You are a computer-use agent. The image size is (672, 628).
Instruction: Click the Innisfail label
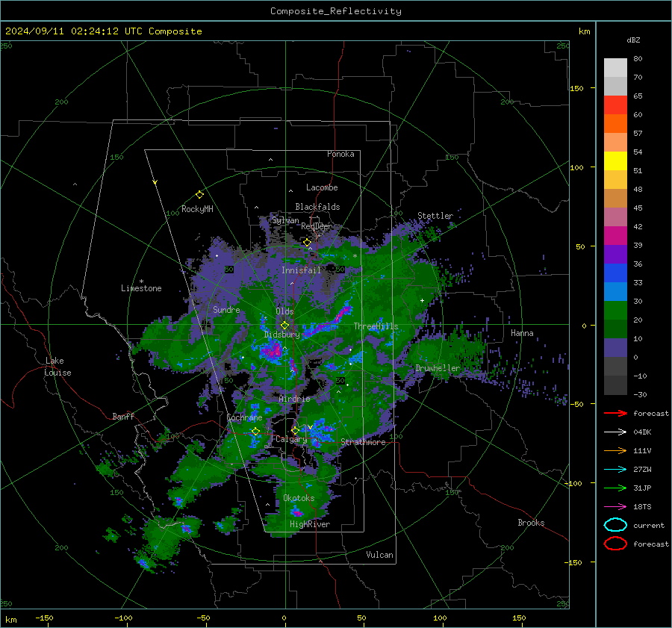tap(301, 270)
